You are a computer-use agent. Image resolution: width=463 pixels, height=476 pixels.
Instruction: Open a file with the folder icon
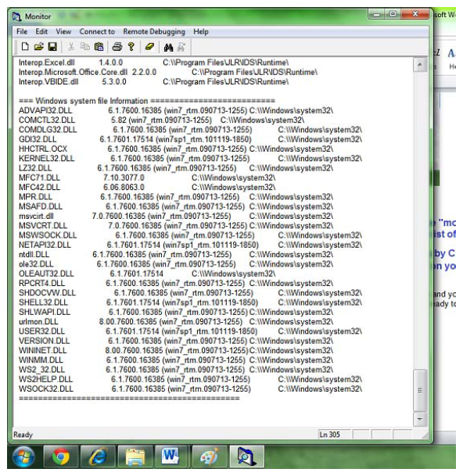38,47
